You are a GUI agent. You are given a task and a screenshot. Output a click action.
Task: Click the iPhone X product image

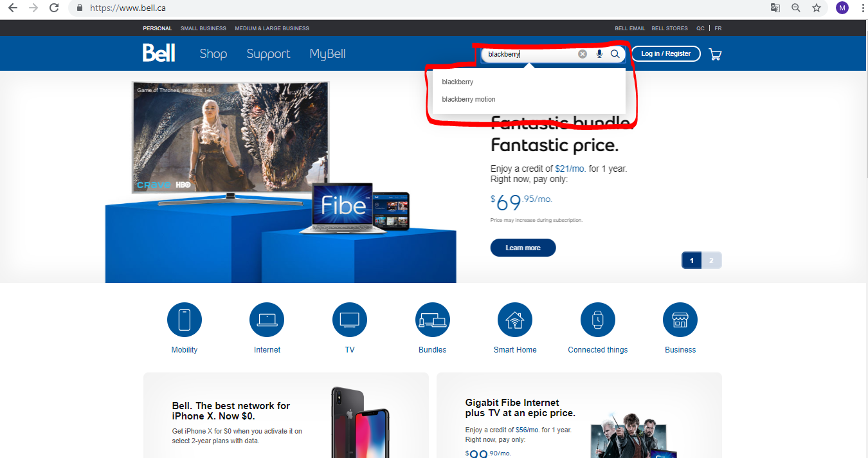(x=360, y=422)
